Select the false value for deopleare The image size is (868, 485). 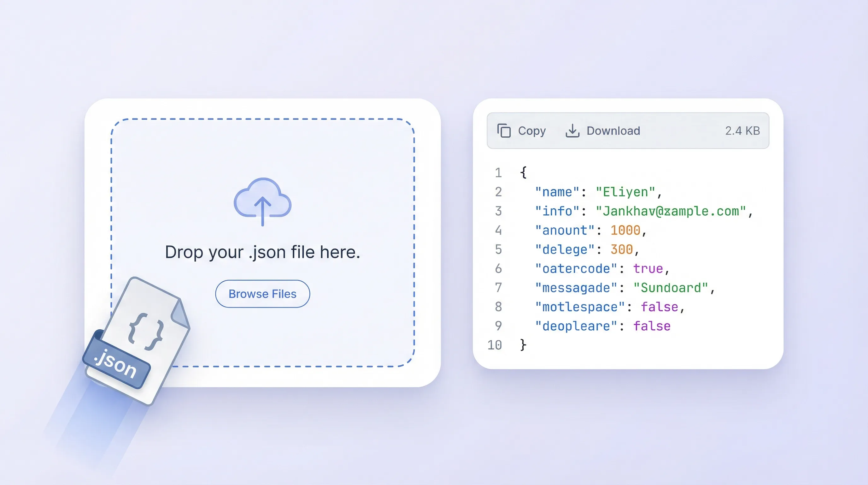point(652,326)
